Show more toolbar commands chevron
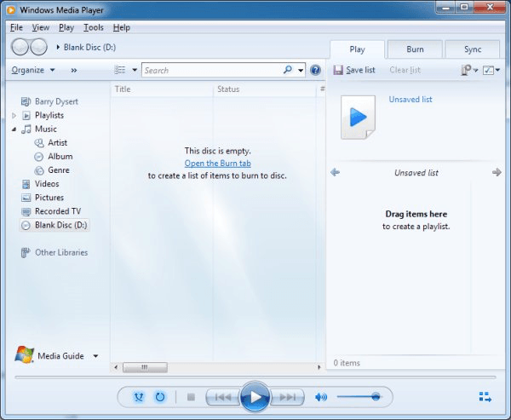Screen dimensions: 511x420 coord(74,70)
